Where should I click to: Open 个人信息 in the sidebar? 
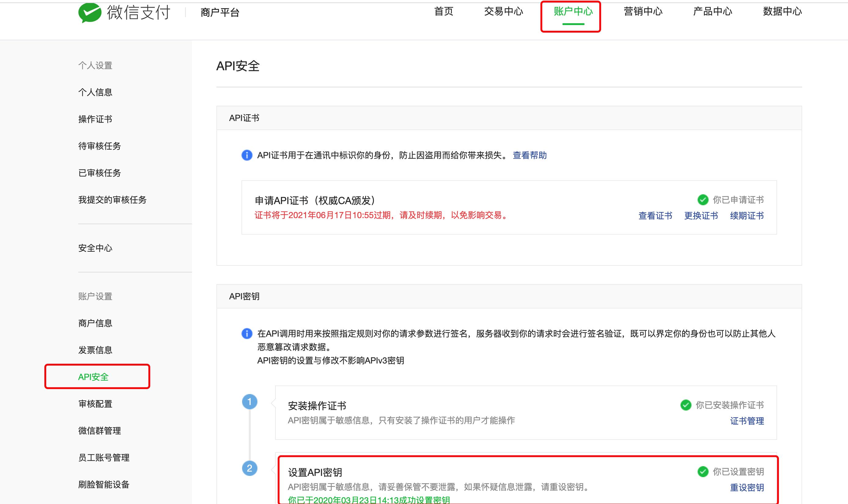point(95,92)
